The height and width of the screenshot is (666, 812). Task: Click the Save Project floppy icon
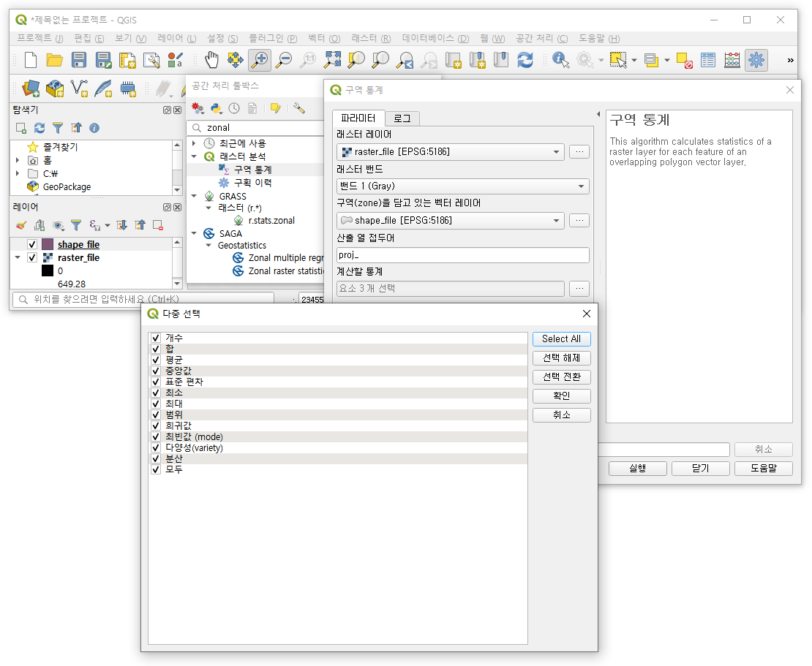(x=79, y=60)
